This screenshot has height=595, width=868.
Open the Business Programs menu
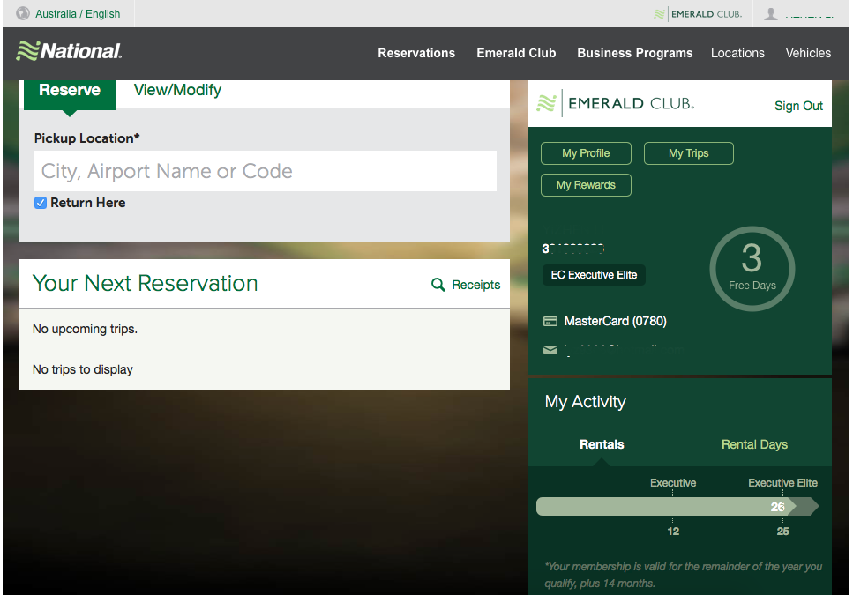(634, 53)
